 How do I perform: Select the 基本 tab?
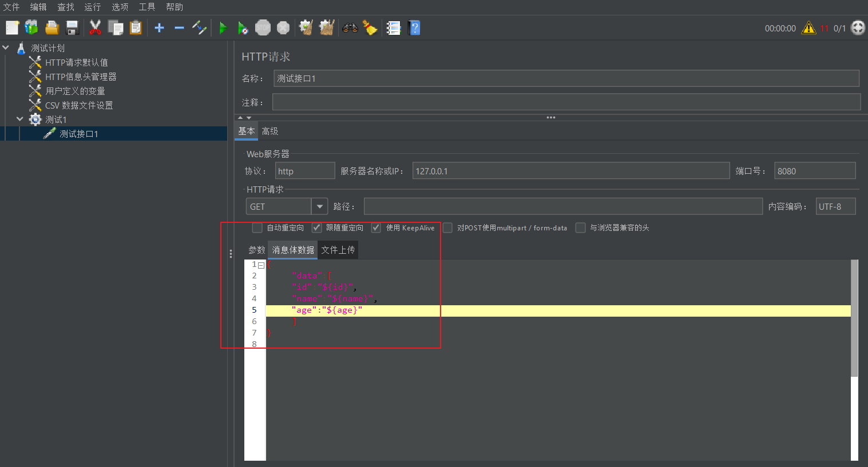[247, 131]
